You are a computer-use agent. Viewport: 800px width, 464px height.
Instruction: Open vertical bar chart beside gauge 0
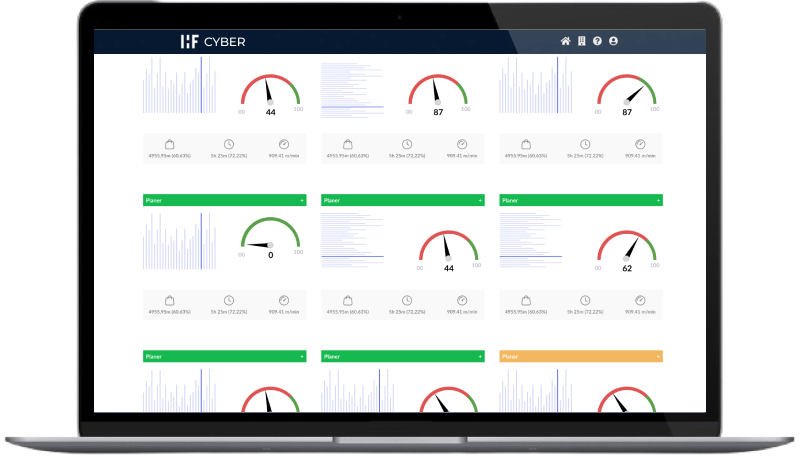point(180,241)
